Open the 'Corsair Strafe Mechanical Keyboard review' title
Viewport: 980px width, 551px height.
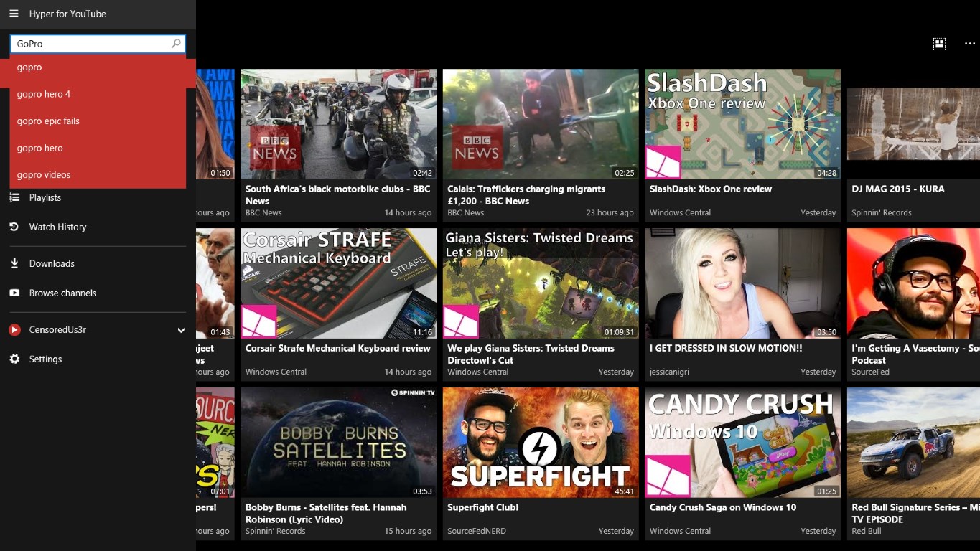[x=337, y=348]
